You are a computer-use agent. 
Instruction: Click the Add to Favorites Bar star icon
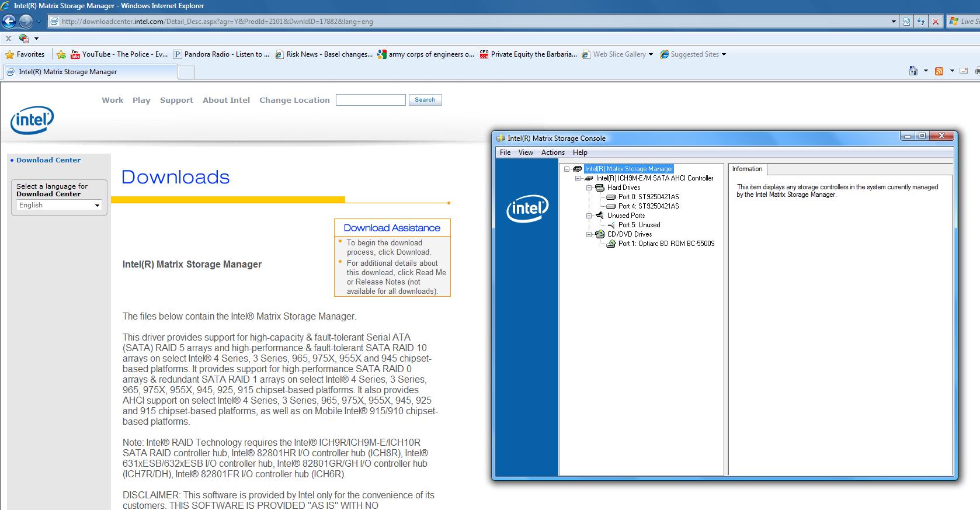pyautogui.click(x=61, y=54)
